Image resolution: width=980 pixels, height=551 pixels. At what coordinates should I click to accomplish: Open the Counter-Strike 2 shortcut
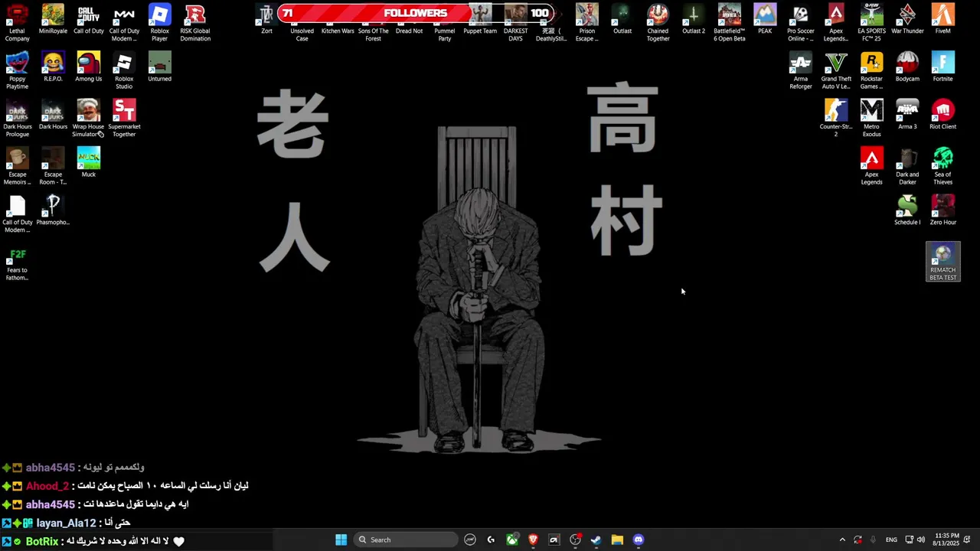(x=836, y=118)
